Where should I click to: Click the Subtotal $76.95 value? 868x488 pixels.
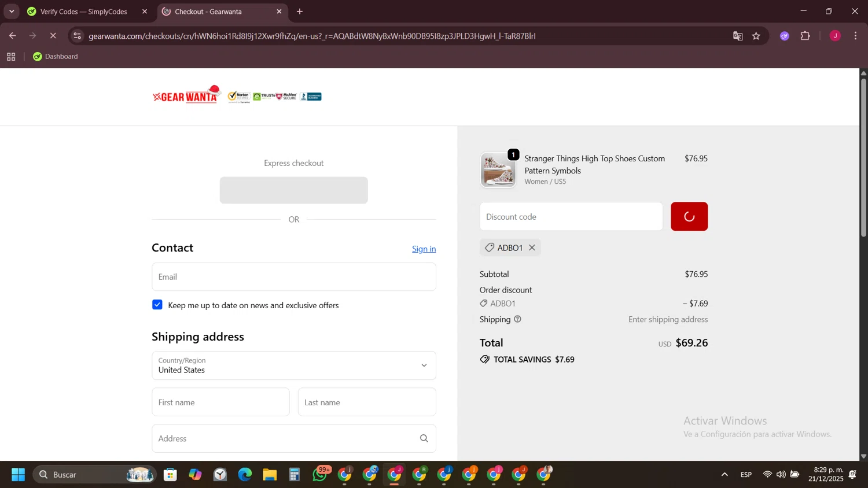696,274
